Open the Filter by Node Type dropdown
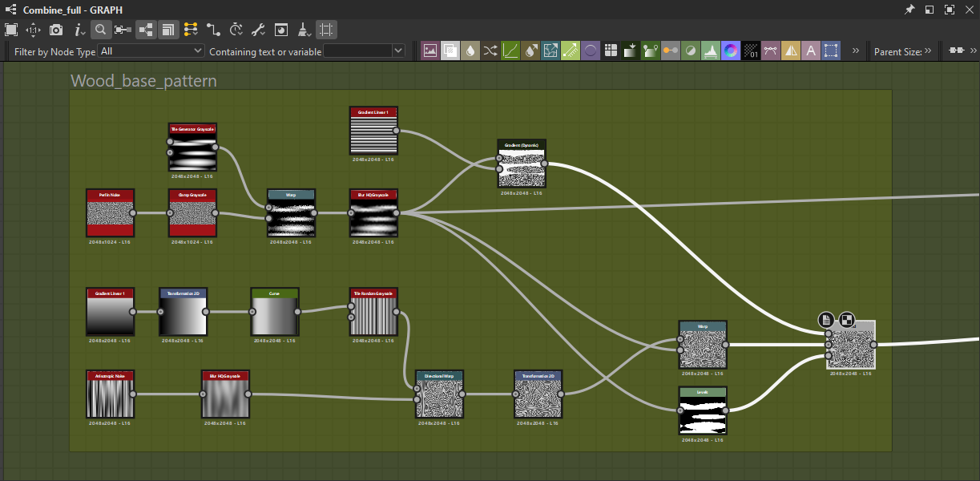The image size is (980, 481). tap(151, 51)
